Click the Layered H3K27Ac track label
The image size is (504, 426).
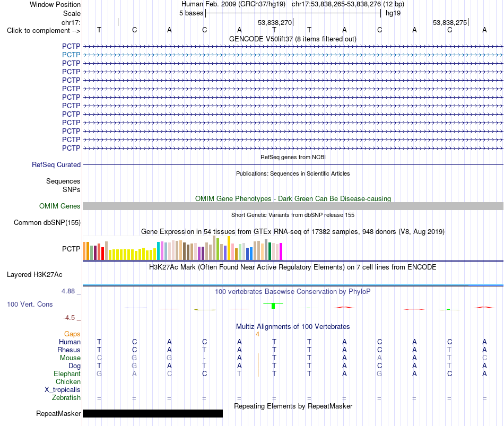34,275
